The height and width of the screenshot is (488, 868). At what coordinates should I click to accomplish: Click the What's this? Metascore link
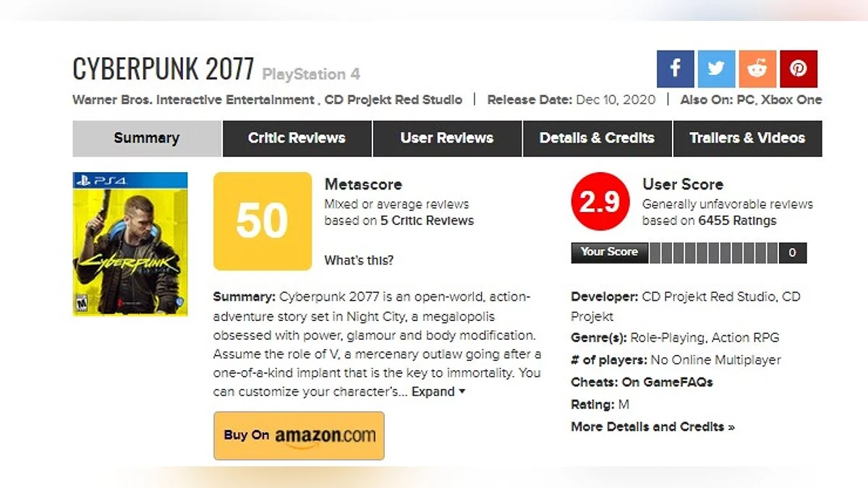pos(359,260)
